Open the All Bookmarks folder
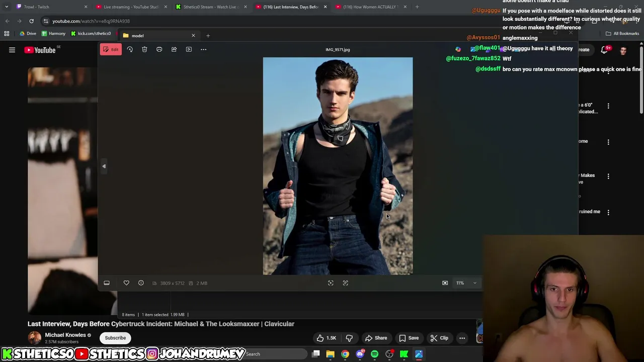 (622, 34)
